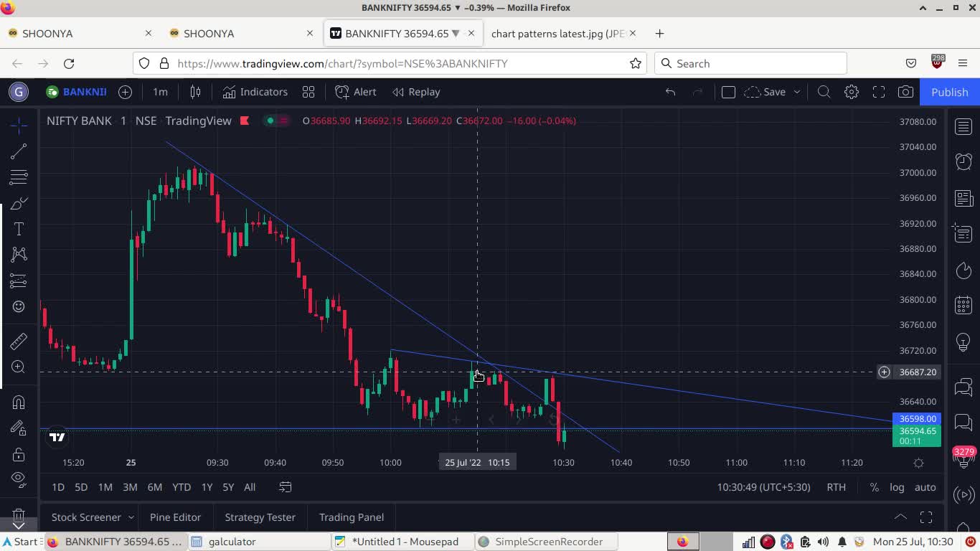This screenshot has height=551, width=980.
Task: Open the 1m interval selector
Action: point(160,92)
